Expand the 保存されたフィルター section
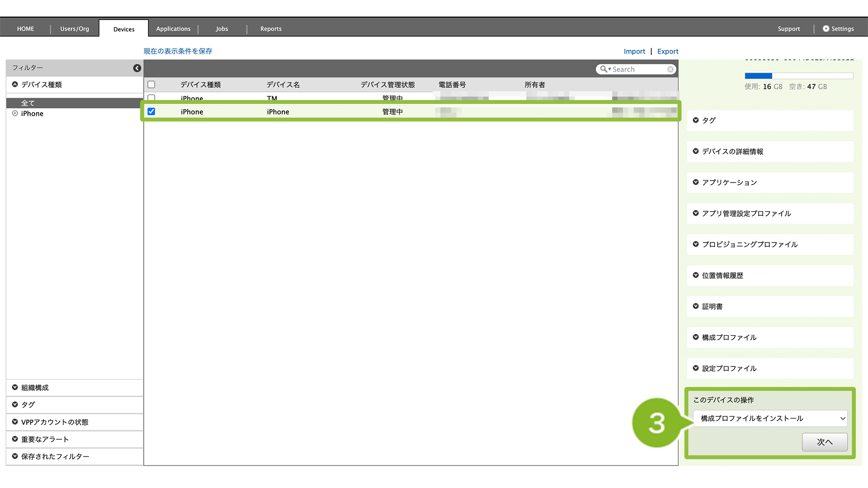868x488 pixels. point(15,456)
